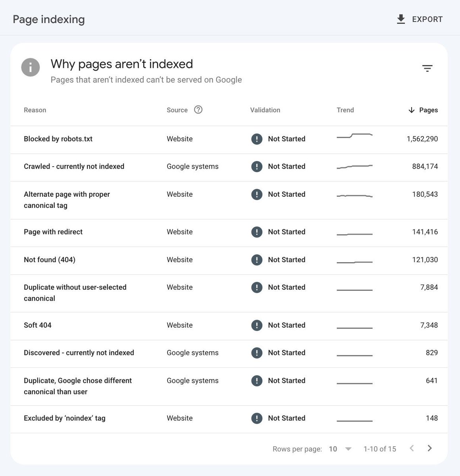Click warning icon in Soft 404 row
This screenshot has width=460, height=476.
tap(257, 325)
